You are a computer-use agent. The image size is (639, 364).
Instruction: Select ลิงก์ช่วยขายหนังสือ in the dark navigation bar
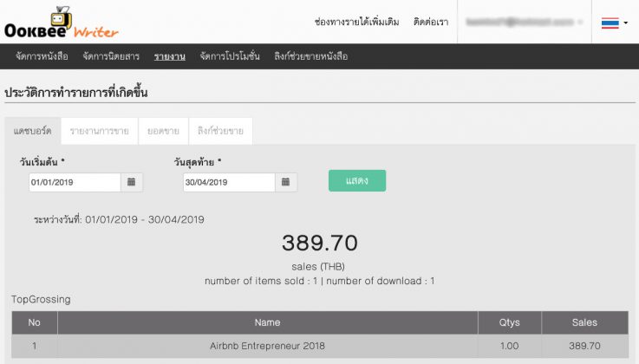point(310,56)
